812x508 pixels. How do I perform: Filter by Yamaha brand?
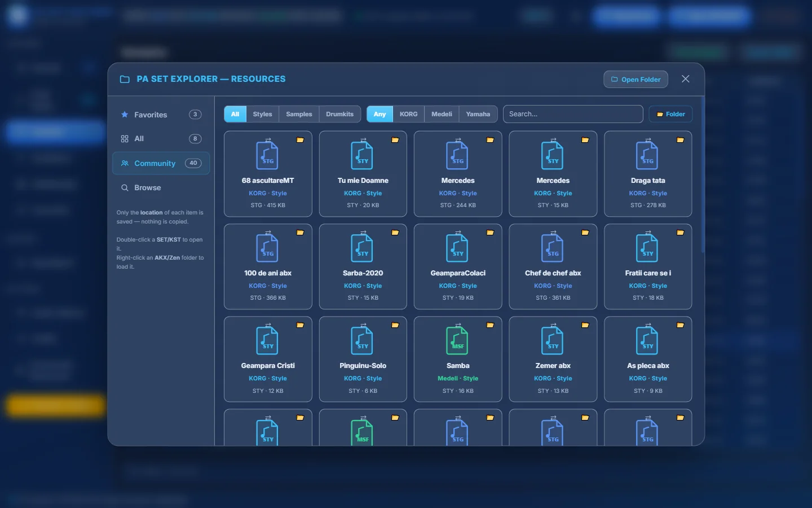point(478,114)
